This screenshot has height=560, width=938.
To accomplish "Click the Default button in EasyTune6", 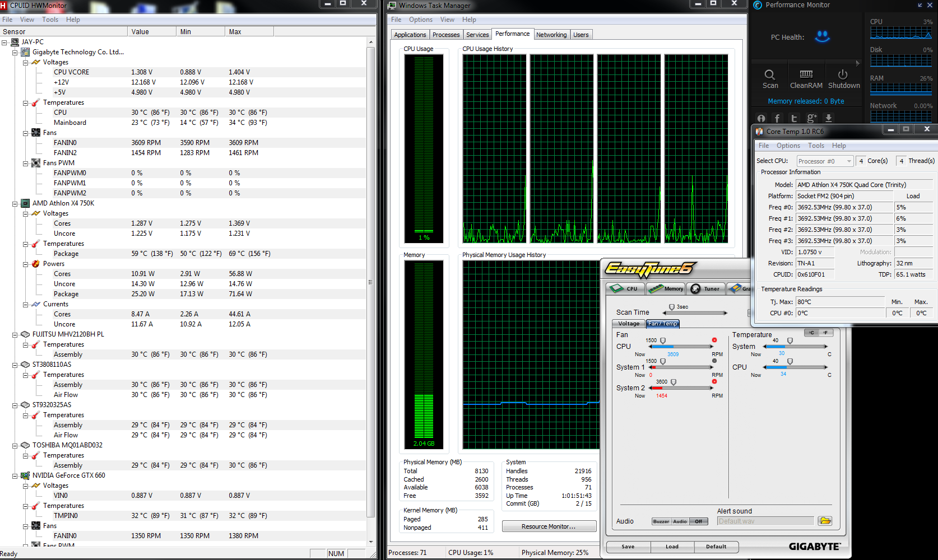I will point(716,547).
